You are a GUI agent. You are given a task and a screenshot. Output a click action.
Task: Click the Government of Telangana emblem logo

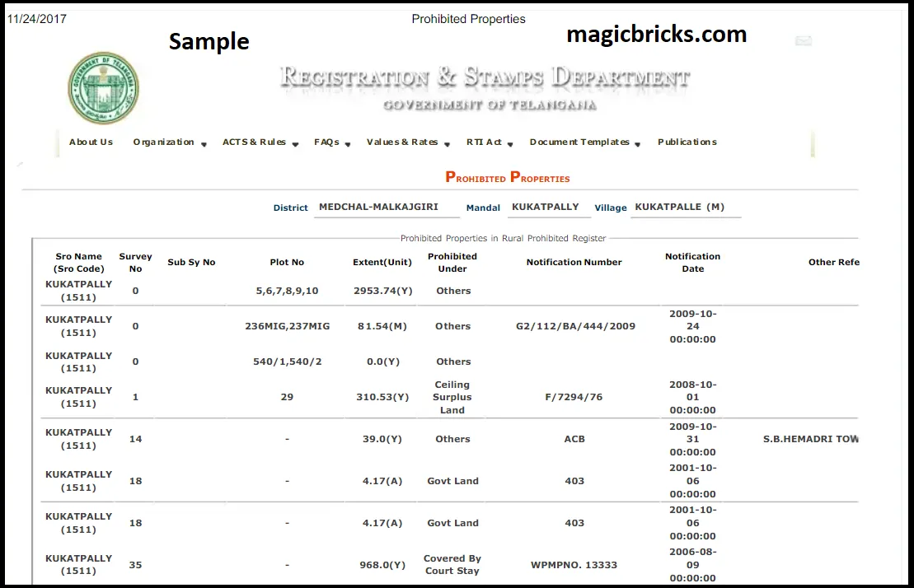[x=103, y=88]
